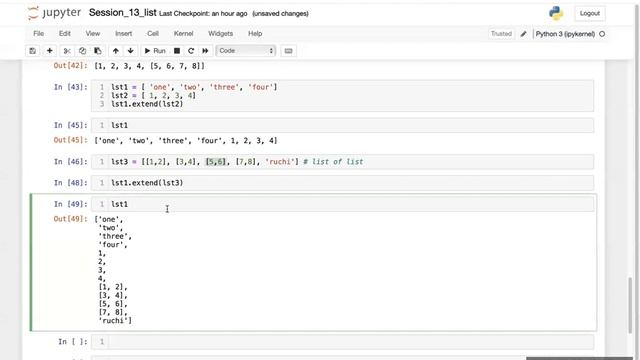Click into cell In [43] code

tap(342, 96)
